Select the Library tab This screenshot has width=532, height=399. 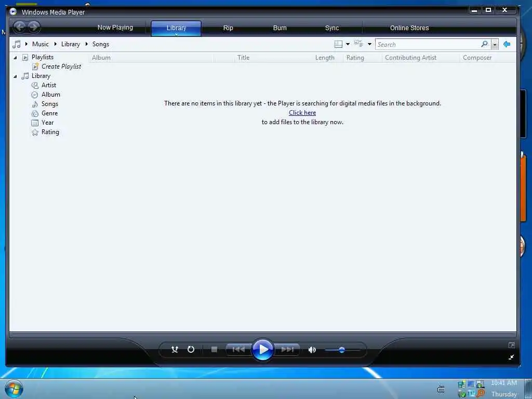176,28
